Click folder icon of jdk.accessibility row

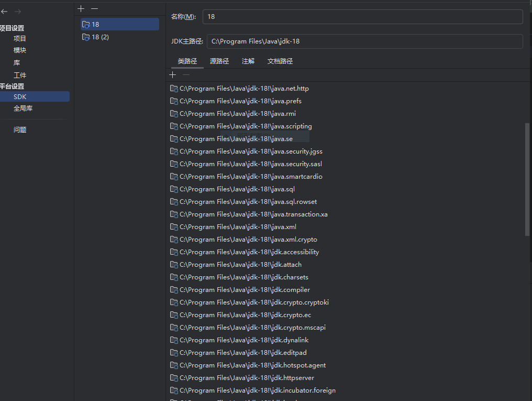tap(174, 252)
